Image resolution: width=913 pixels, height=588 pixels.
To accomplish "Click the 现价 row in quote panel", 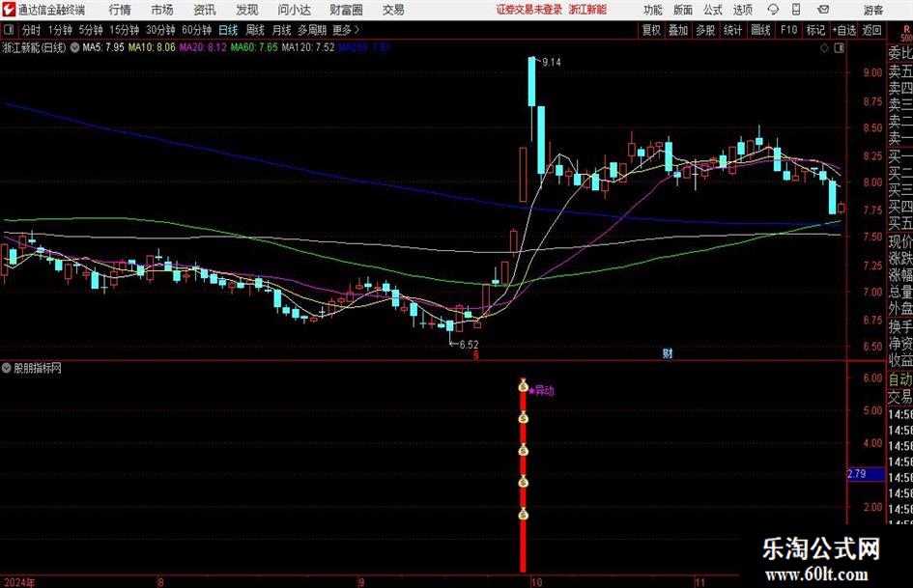I will (x=900, y=241).
